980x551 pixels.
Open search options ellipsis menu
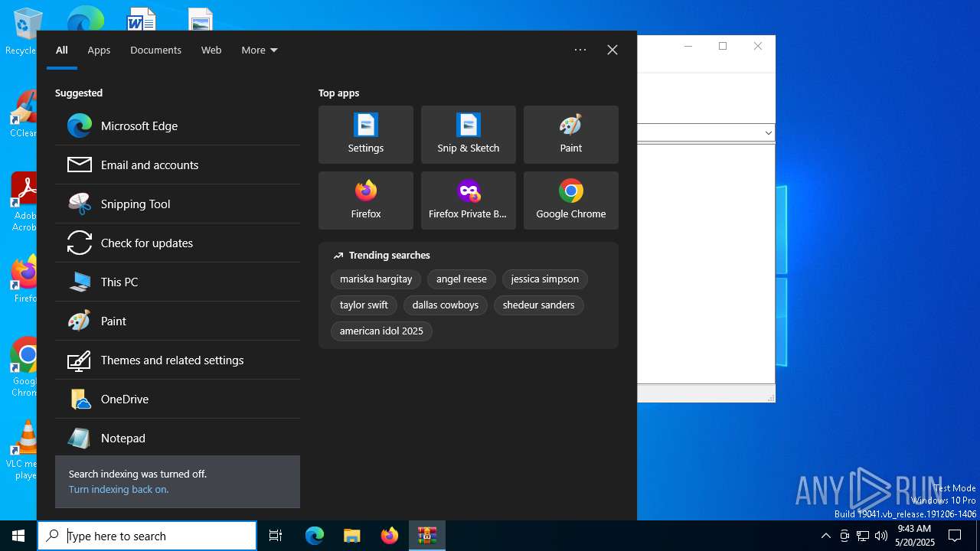point(580,50)
